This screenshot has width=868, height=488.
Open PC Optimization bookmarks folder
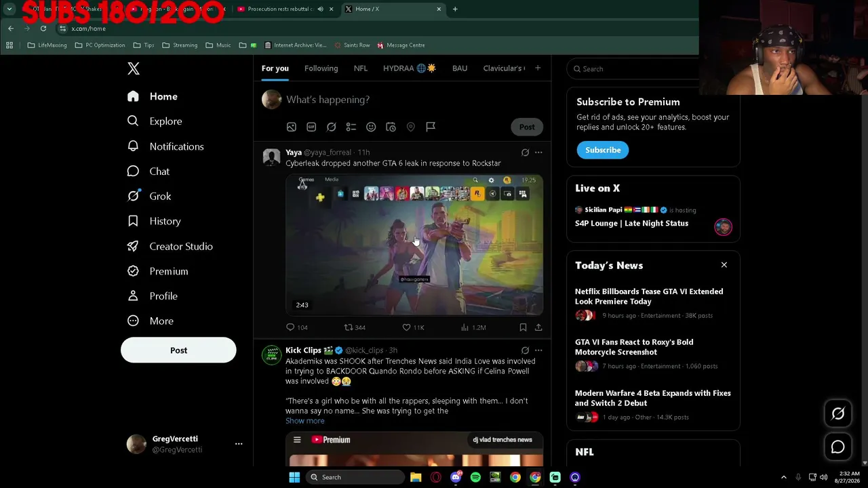[100, 45]
